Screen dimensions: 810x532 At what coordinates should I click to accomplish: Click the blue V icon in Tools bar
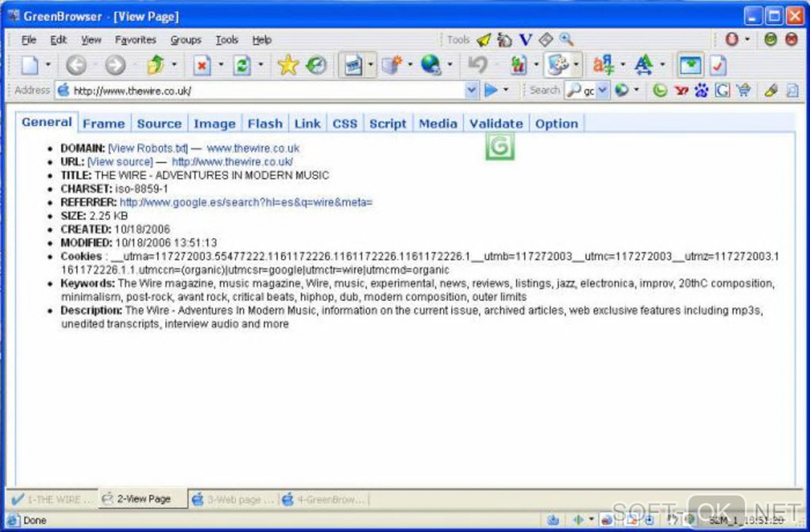click(526, 40)
